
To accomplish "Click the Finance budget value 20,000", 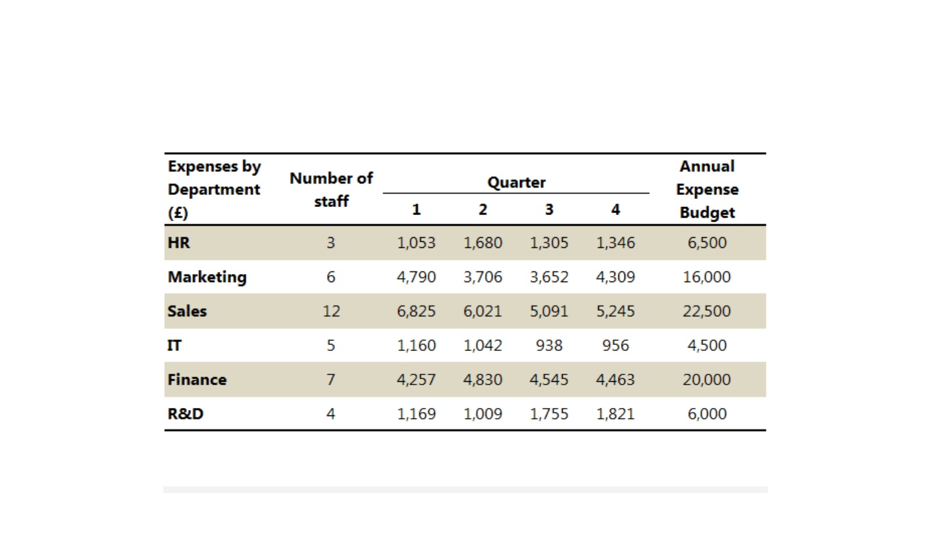I will click(707, 379).
